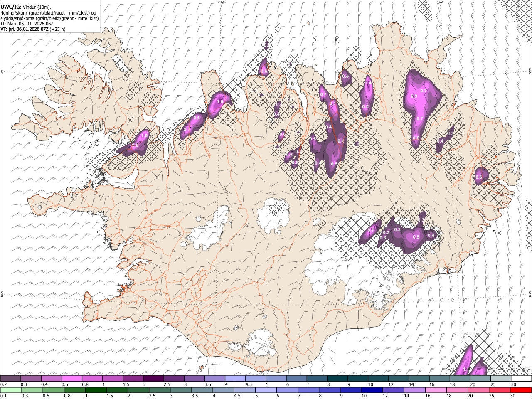Pick the top legend swatch between 0.4 and 0.5
Viewport: 532px width, 399px height.
point(51,379)
